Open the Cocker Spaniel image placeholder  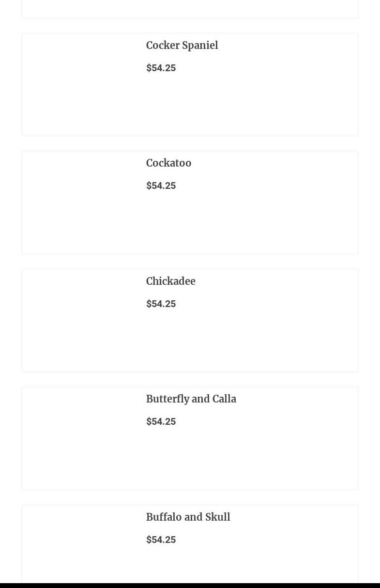[x=80, y=85]
